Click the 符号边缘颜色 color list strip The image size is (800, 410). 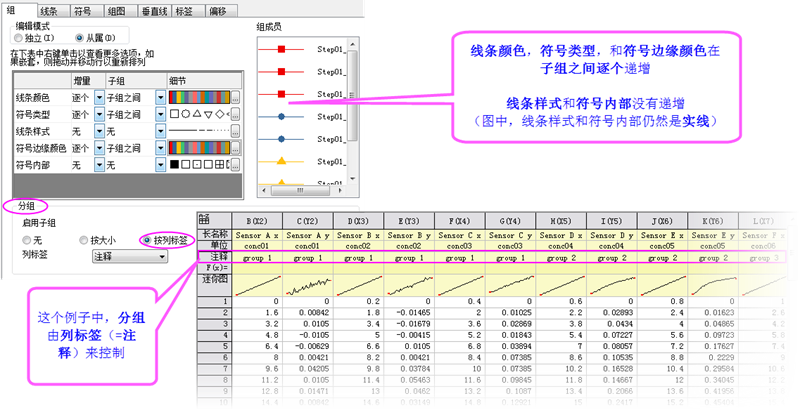coord(199,148)
